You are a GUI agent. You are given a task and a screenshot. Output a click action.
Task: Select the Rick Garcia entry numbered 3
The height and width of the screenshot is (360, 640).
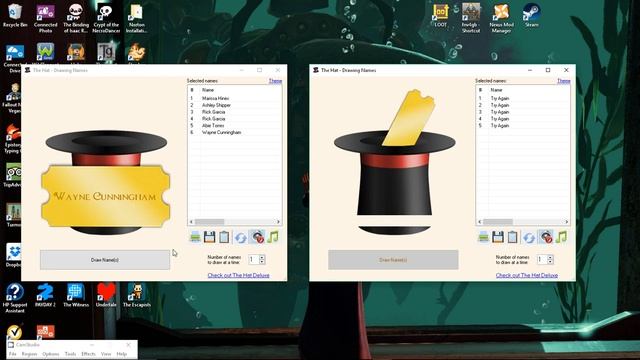tap(235, 112)
